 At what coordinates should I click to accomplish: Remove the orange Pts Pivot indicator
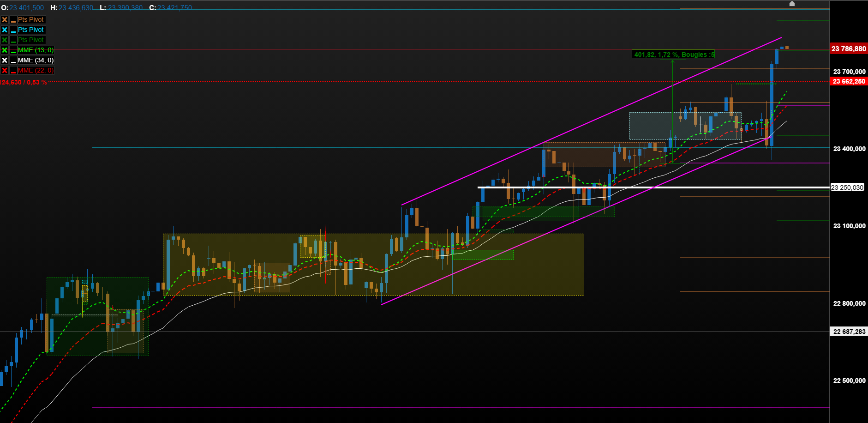coord(5,19)
